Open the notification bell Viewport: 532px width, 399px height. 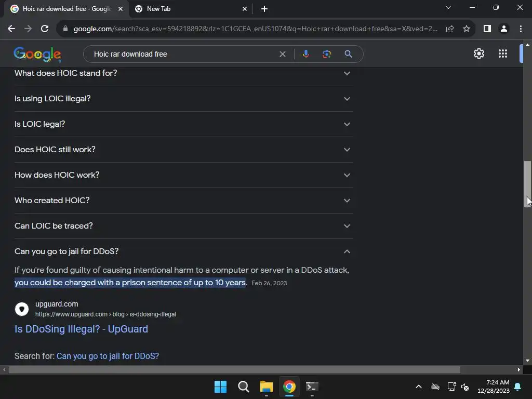(x=518, y=387)
